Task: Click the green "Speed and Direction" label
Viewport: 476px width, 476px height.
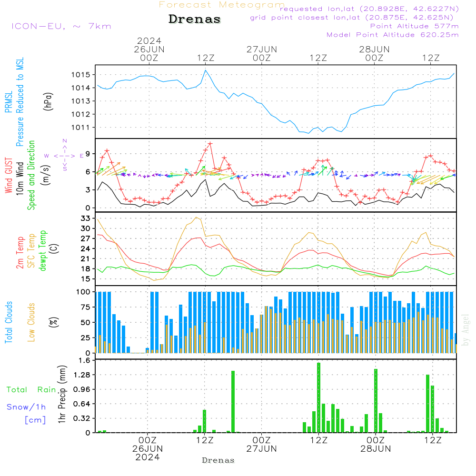Action: click(x=31, y=175)
